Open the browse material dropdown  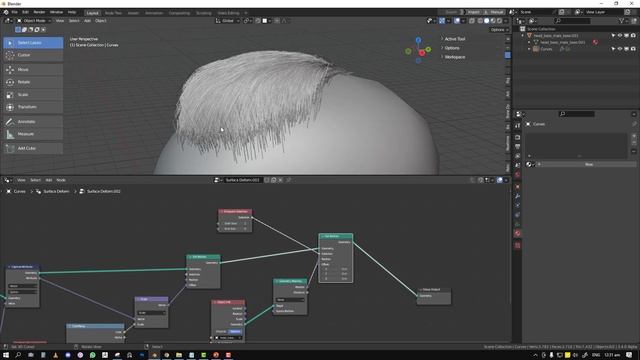coord(529,164)
